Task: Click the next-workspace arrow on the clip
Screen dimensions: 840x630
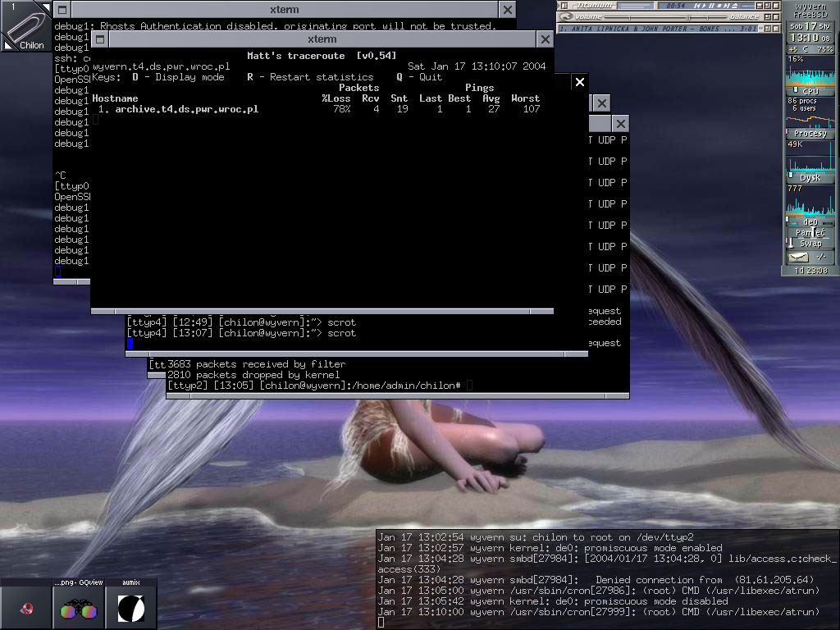Action: tap(46, 7)
